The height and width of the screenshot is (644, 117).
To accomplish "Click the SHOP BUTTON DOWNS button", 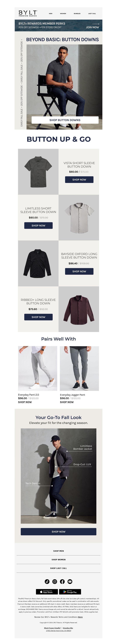I will pyautogui.click(x=65, y=120).
